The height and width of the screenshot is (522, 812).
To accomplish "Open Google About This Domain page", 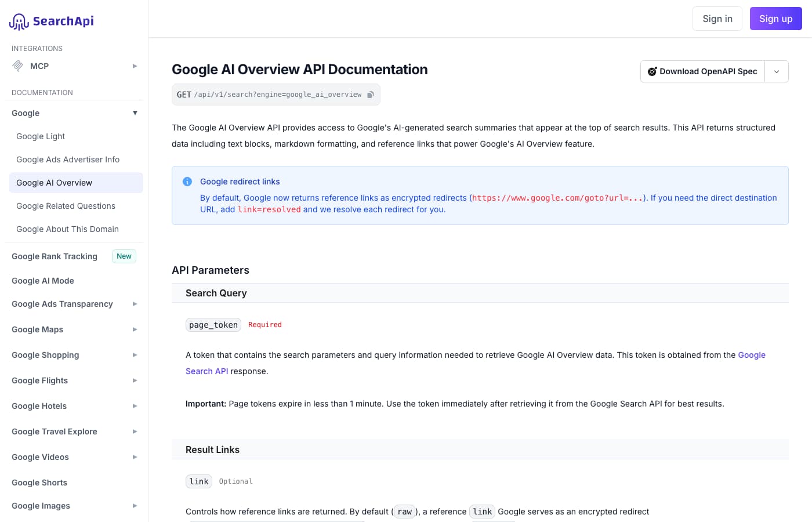I will (67, 229).
